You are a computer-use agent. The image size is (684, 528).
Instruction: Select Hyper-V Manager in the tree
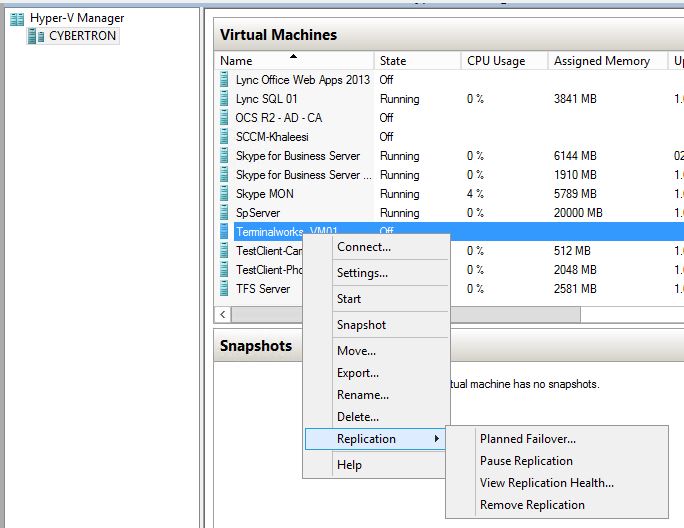(77, 18)
